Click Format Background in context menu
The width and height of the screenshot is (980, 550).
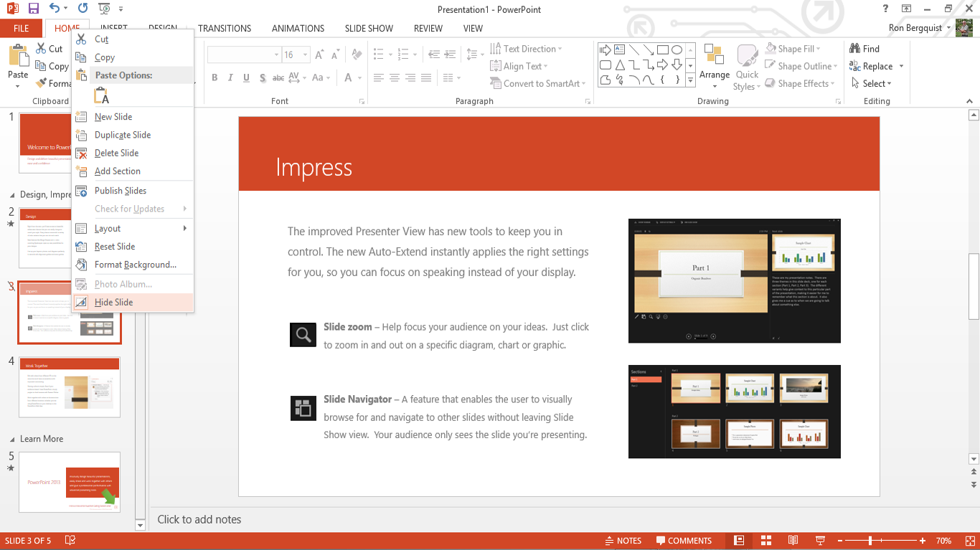pos(136,265)
